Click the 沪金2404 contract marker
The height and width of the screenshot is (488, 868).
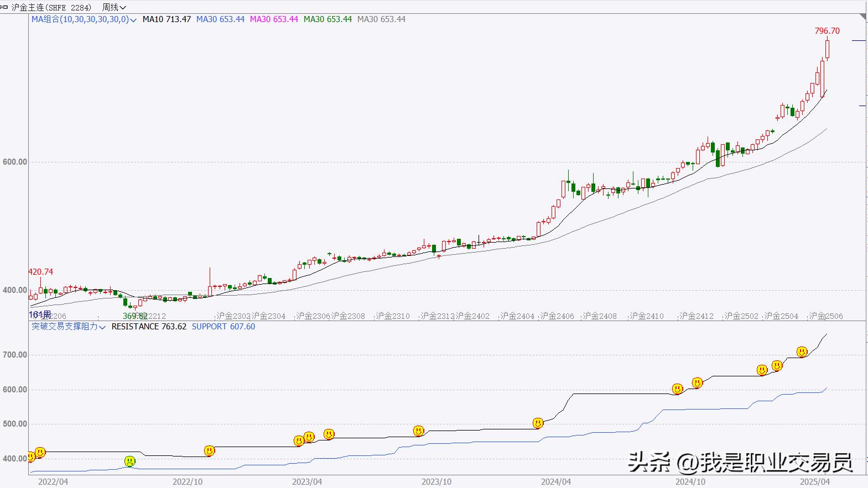point(517,316)
